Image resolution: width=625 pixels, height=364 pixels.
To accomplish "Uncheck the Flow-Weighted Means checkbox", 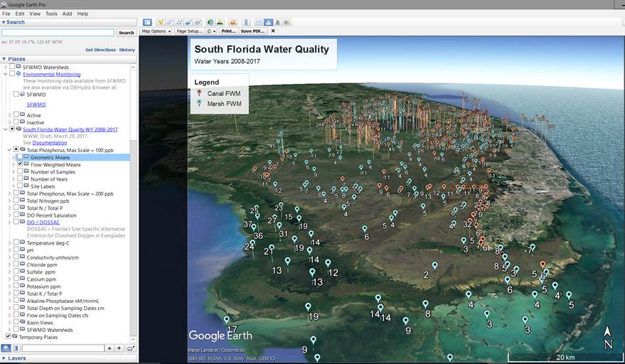I will pyautogui.click(x=19, y=164).
